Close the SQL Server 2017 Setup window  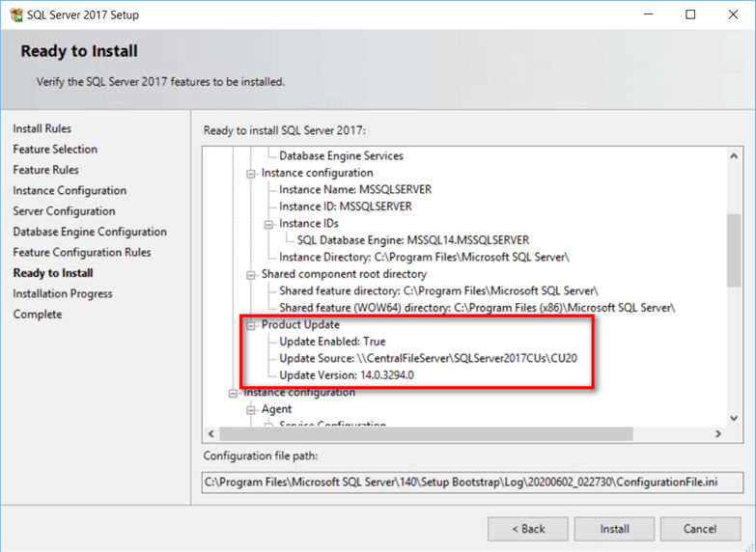pos(733,14)
